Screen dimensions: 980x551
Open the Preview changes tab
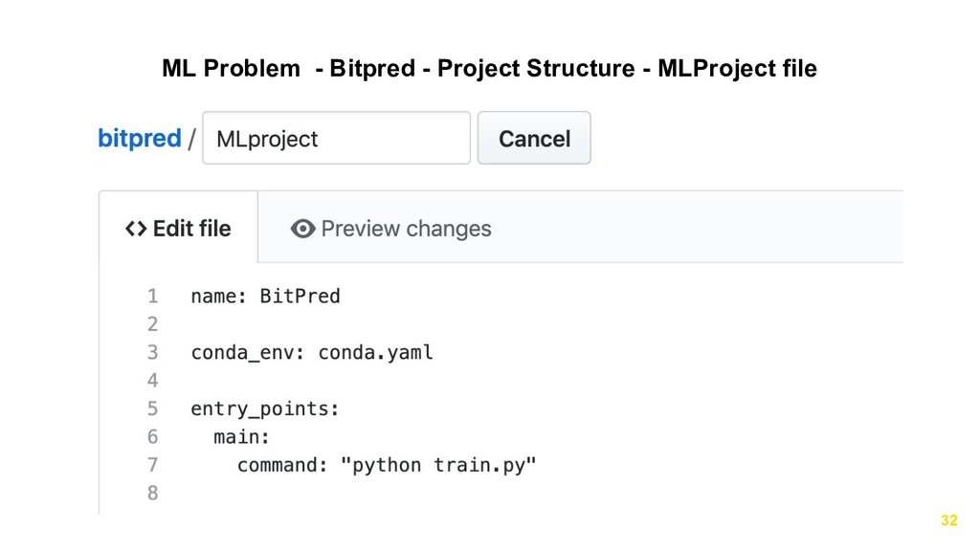tap(390, 229)
